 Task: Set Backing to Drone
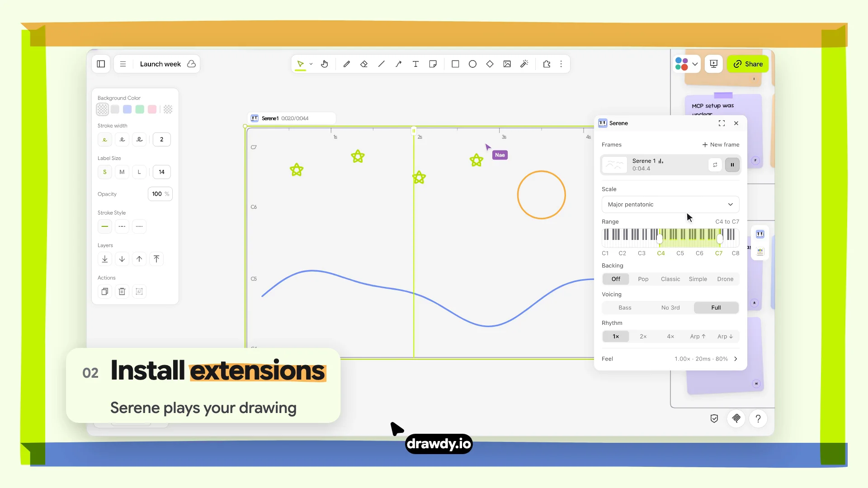[x=725, y=279]
